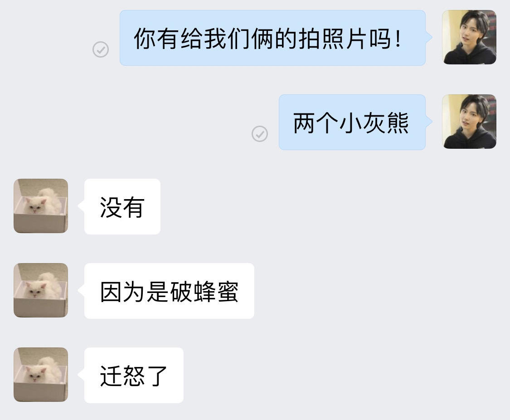Select the last message bubble 迁怒了
The image size is (510, 420).
(134, 376)
